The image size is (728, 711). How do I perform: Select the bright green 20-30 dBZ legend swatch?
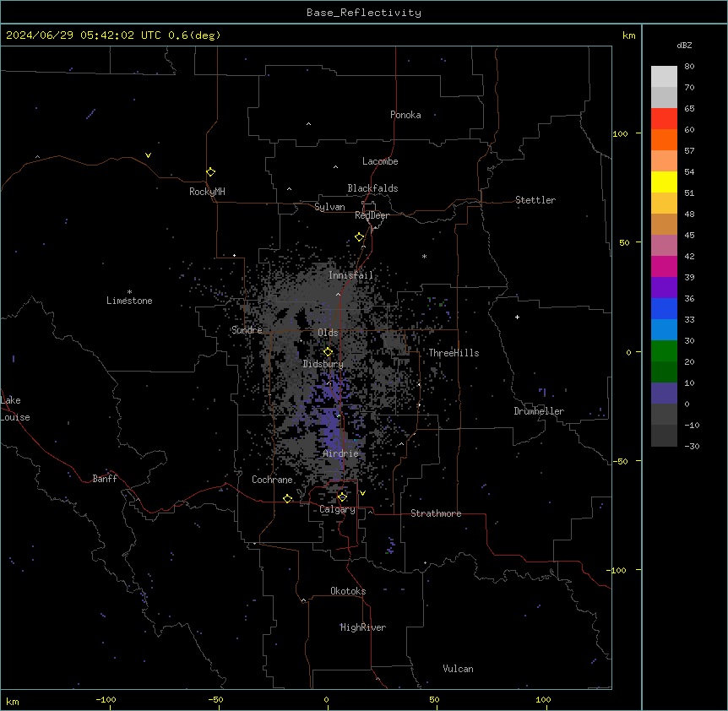pyautogui.click(x=664, y=351)
